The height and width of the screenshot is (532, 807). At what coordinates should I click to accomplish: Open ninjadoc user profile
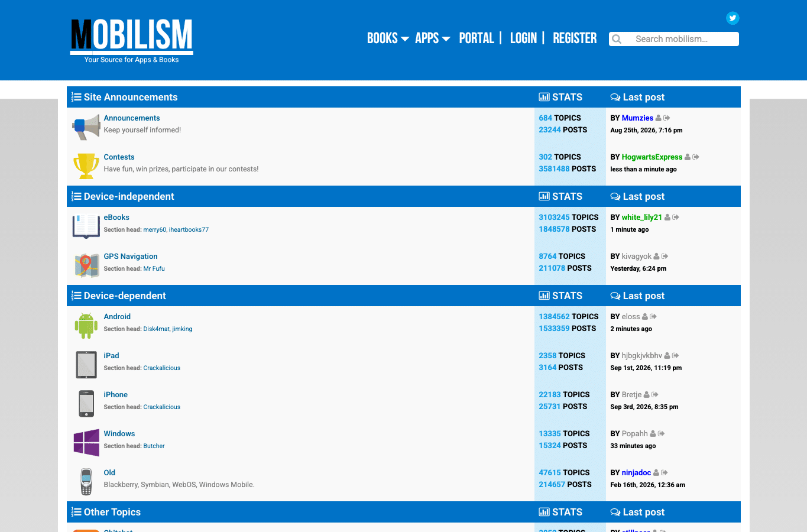[x=636, y=473]
